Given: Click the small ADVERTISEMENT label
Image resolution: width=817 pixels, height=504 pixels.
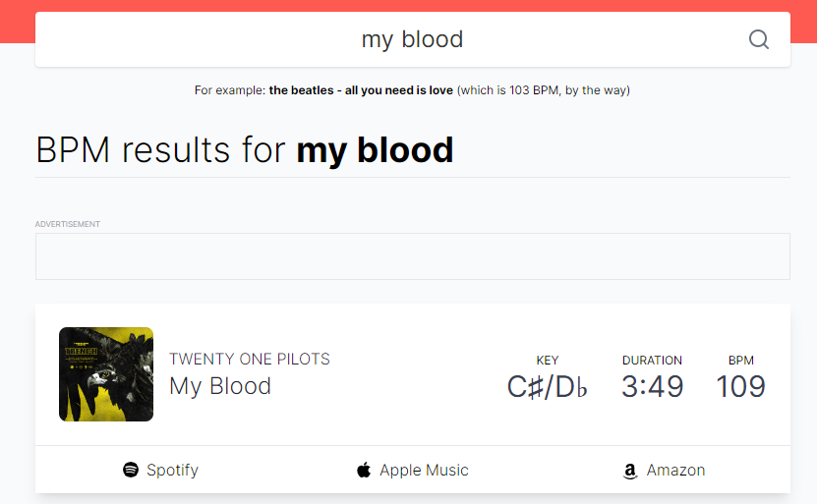Looking at the screenshot, I should [x=68, y=224].
